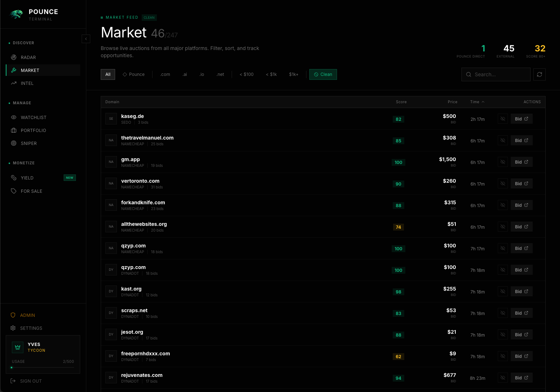
Task: Hide jesot.org with eye-off icon
Action: point(503,334)
